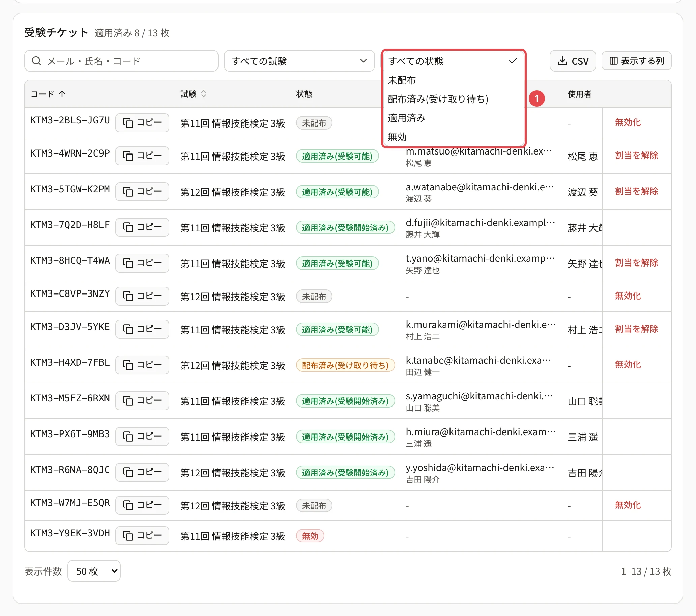Choose 配布済み(受け取り待ち) status option
Screen dimensions: 696x616
453,99
